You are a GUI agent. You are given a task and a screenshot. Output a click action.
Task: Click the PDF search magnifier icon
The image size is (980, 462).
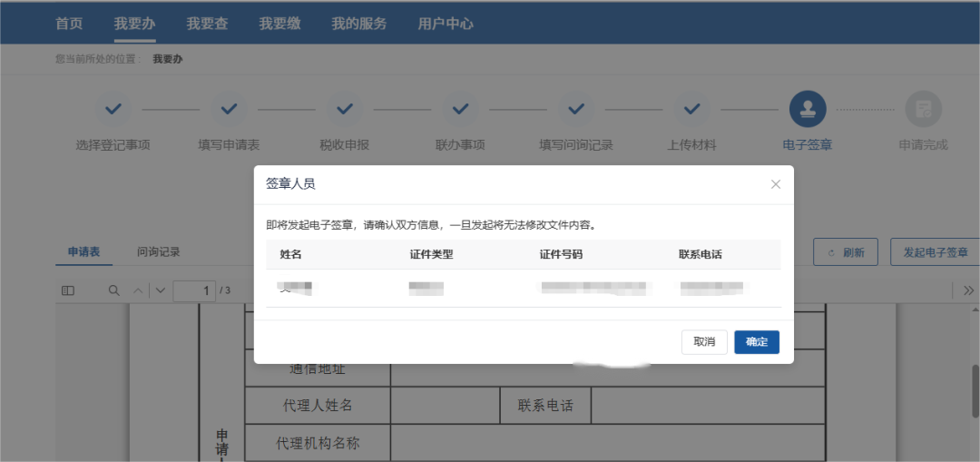coord(114,290)
